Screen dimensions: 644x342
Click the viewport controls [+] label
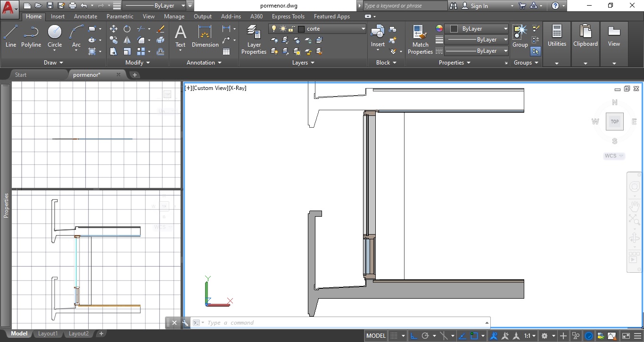pos(189,88)
